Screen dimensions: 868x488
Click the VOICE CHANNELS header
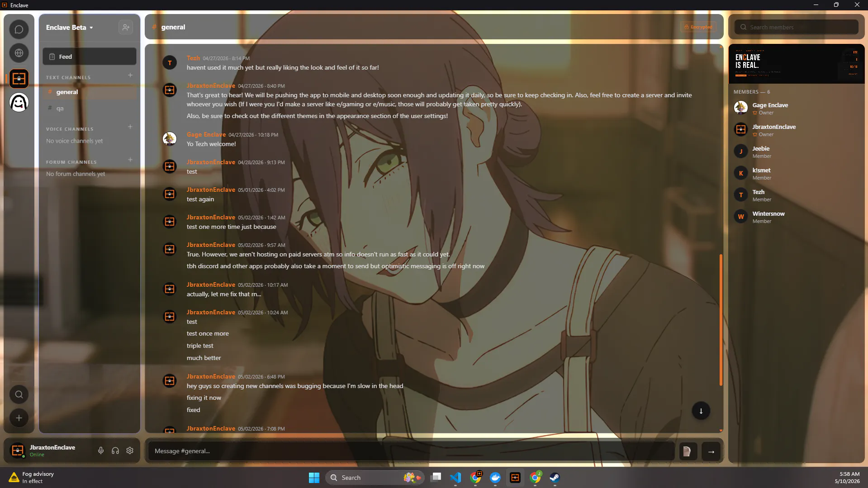pyautogui.click(x=70, y=129)
